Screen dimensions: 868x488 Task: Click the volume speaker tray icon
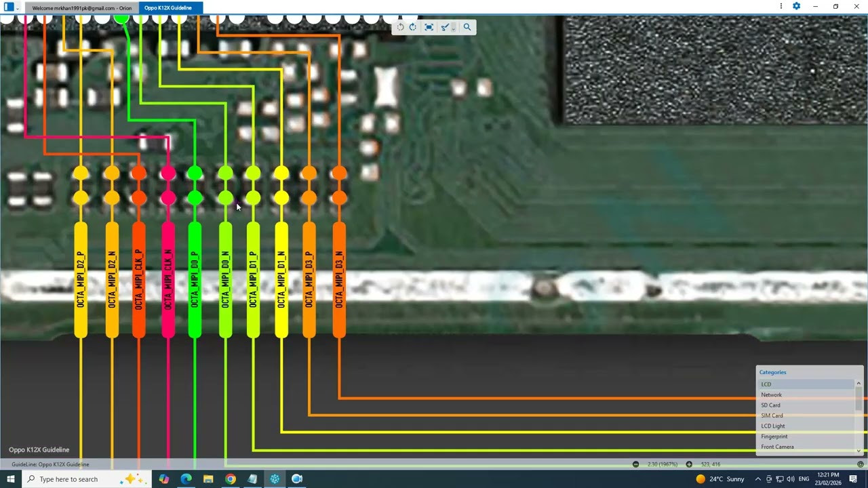[x=791, y=479]
